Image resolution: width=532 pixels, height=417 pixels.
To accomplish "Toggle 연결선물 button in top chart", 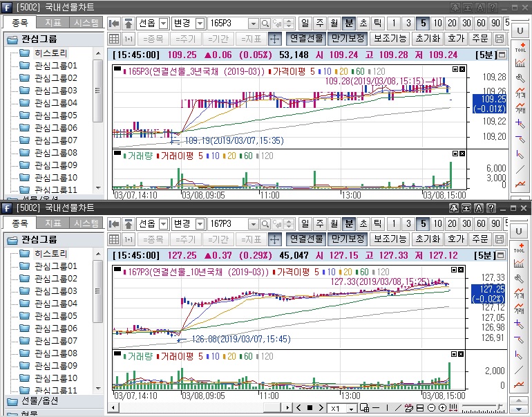I will (306, 39).
